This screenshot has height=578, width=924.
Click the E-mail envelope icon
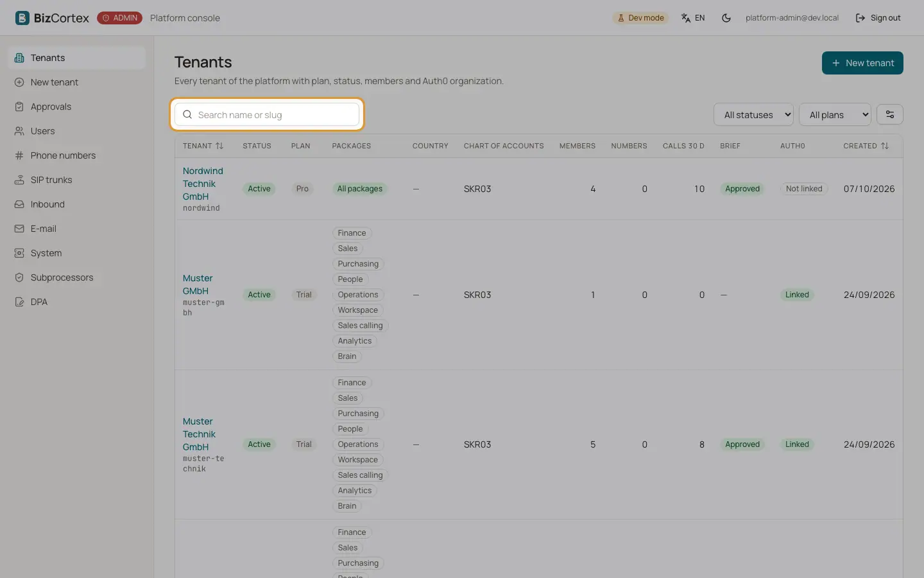pyautogui.click(x=19, y=229)
